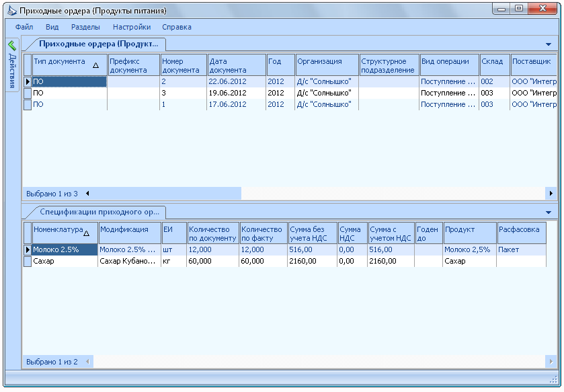
Task: Click the Пакет packaging cell
Action: (522, 249)
